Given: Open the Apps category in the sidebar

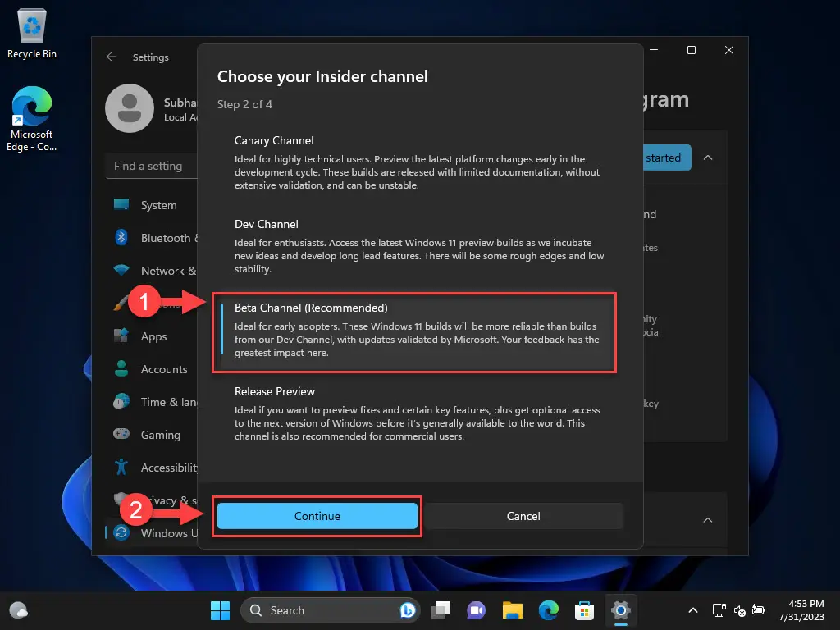Looking at the screenshot, I should click(153, 336).
